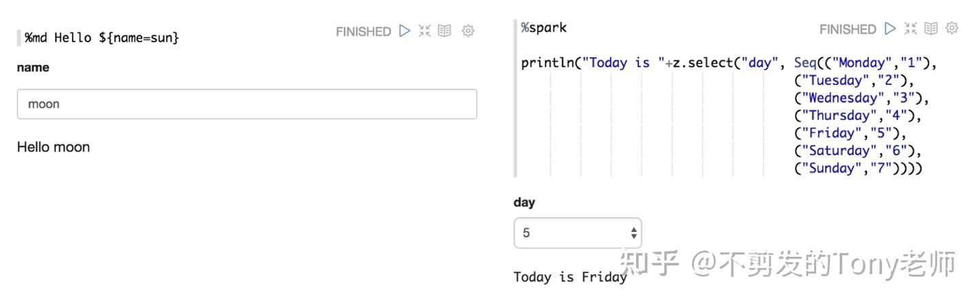Collapse editor of the %spark paragraph
980x307 pixels.
tap(911, 29)
